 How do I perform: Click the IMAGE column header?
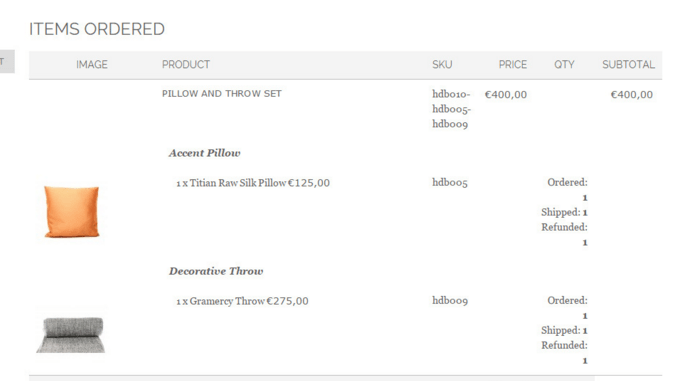pos(92,65)
